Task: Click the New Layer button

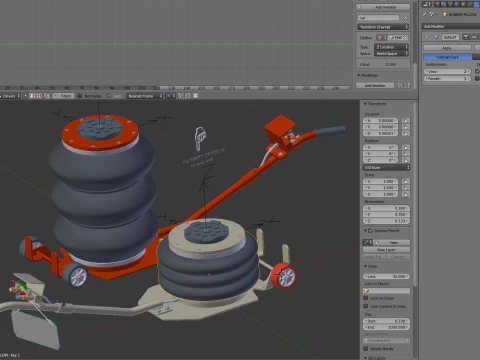Action: (x=386, y=250)
